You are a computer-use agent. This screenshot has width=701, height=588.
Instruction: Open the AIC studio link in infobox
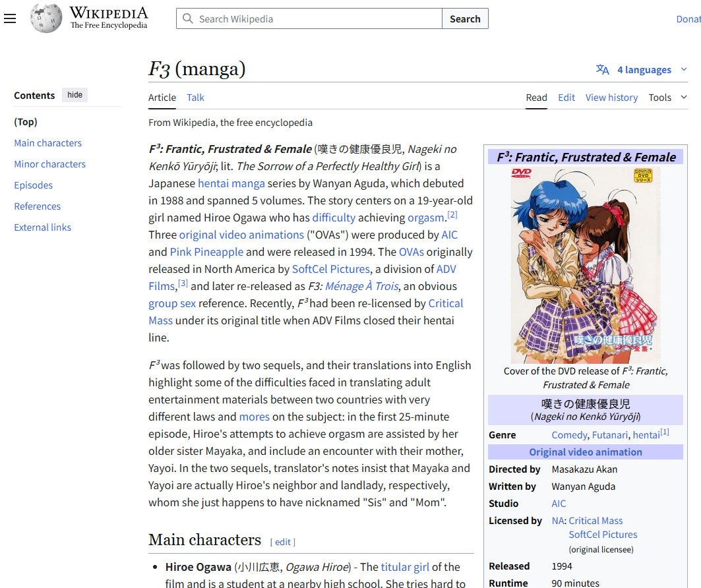coord(559,504)
